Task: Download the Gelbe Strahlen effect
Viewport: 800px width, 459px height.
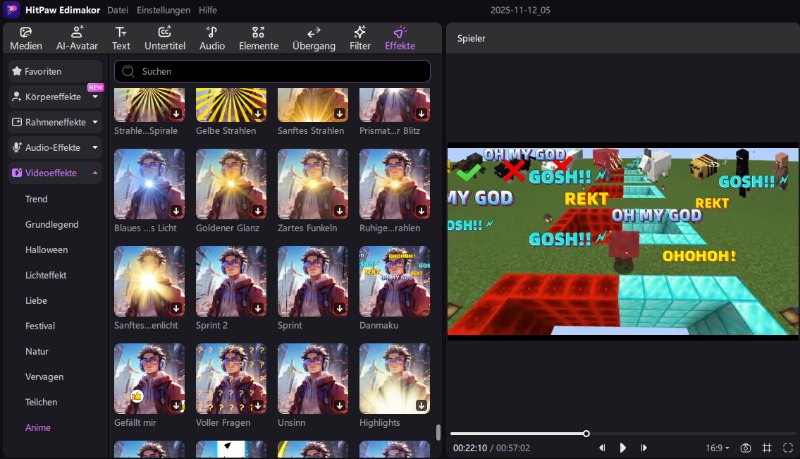Action: pos(258,114)
